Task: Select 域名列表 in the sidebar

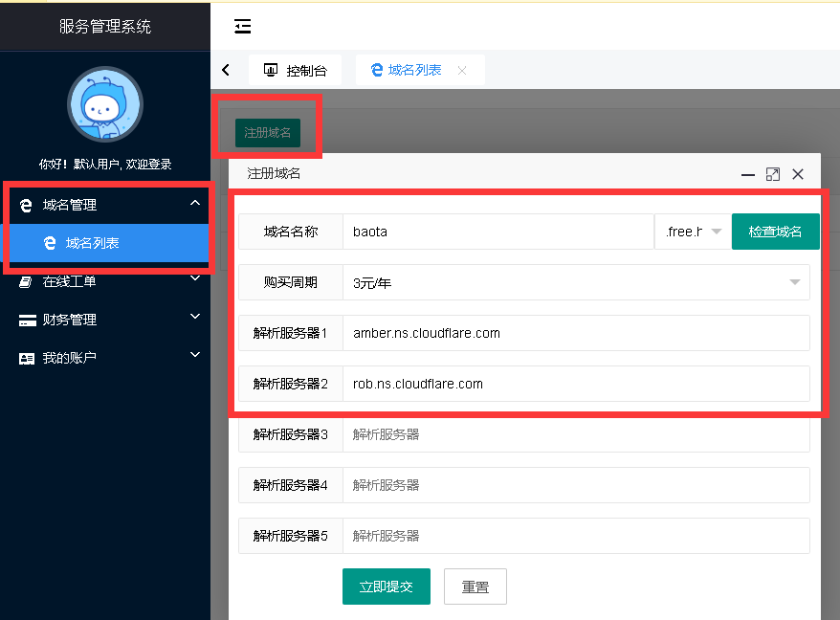Action: [93, 243]
